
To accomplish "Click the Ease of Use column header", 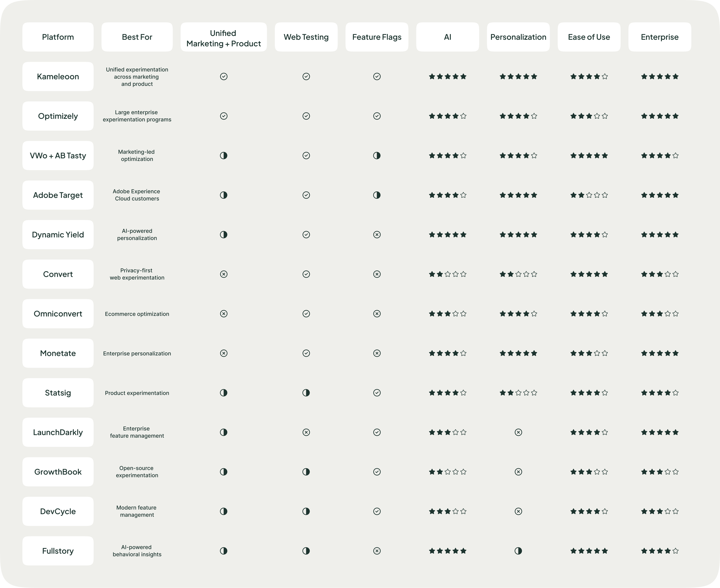I will (x=589, y=37).
